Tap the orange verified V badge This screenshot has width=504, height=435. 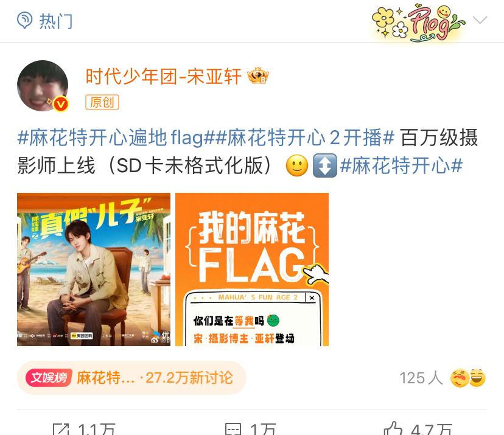click(x=60, y=104)
